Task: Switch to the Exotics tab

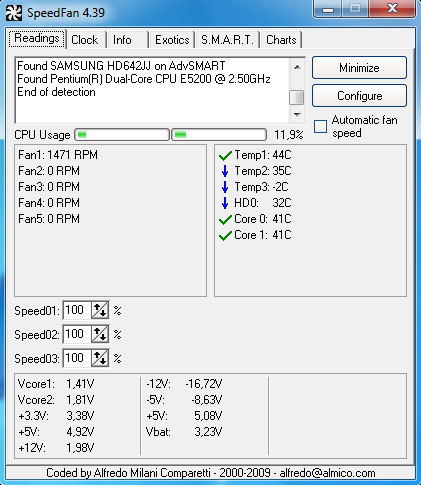Action: pyautogui.click(x=172, y=40)
